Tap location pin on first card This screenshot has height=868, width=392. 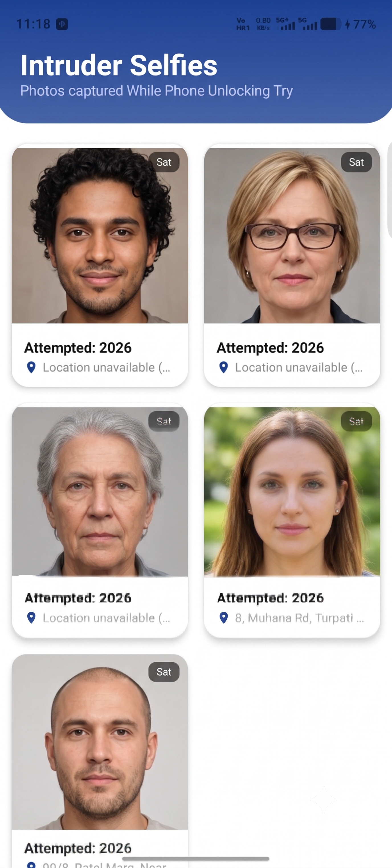31,367
